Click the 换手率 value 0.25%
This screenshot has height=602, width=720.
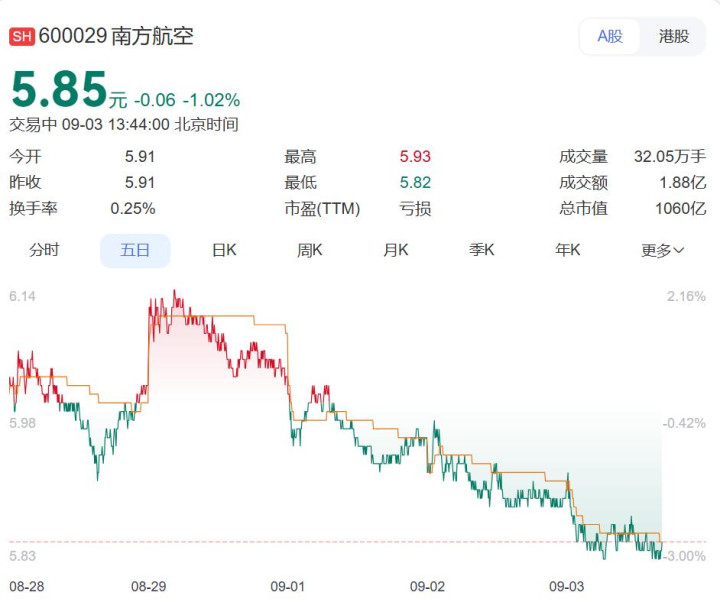click(x=133, y=208)
